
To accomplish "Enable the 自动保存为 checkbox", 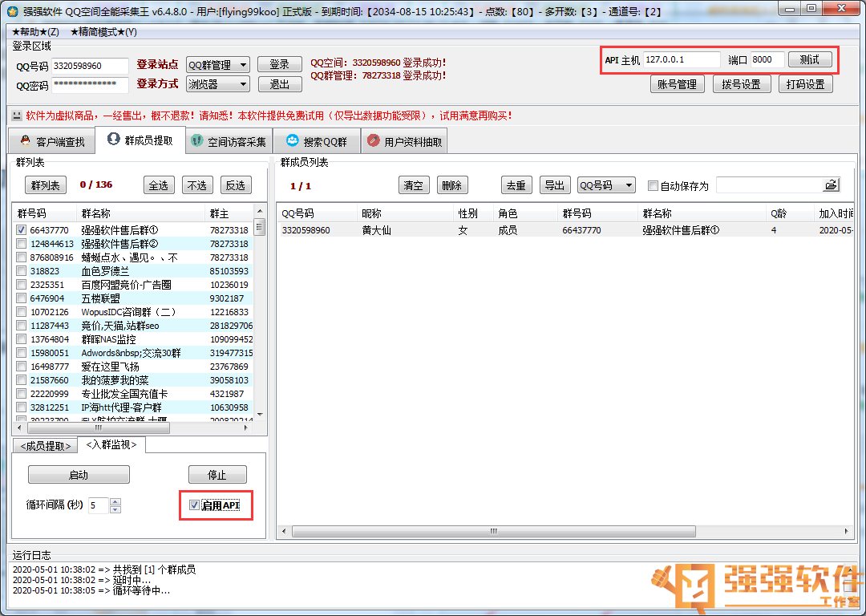I will [x=653, y=185].
